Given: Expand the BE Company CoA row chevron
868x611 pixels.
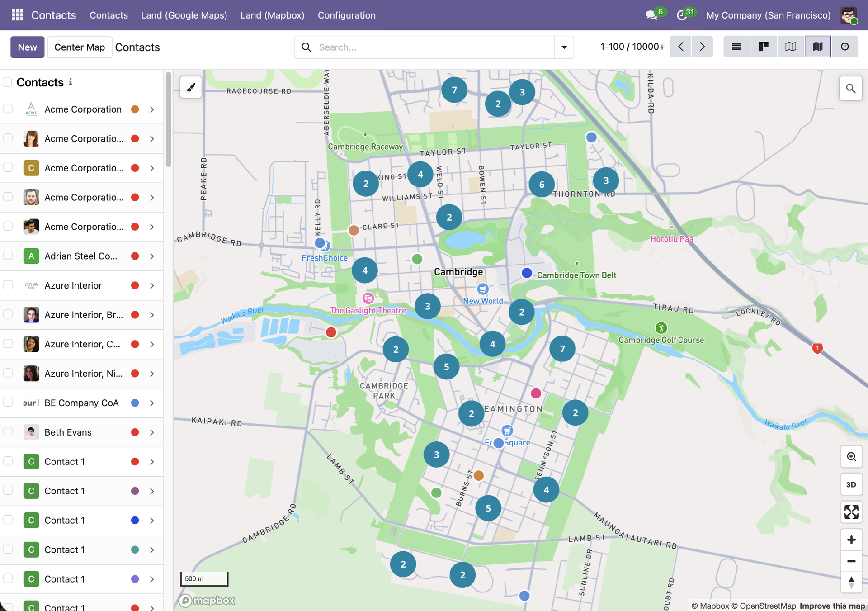Looking at the screenshot, I should 152,403.
